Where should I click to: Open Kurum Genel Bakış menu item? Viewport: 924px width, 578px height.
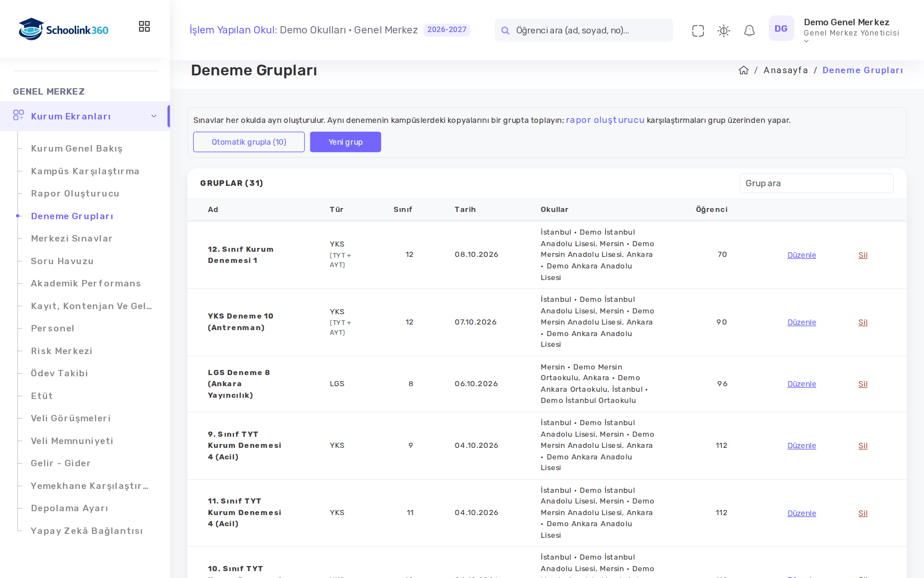click(77, 149)
